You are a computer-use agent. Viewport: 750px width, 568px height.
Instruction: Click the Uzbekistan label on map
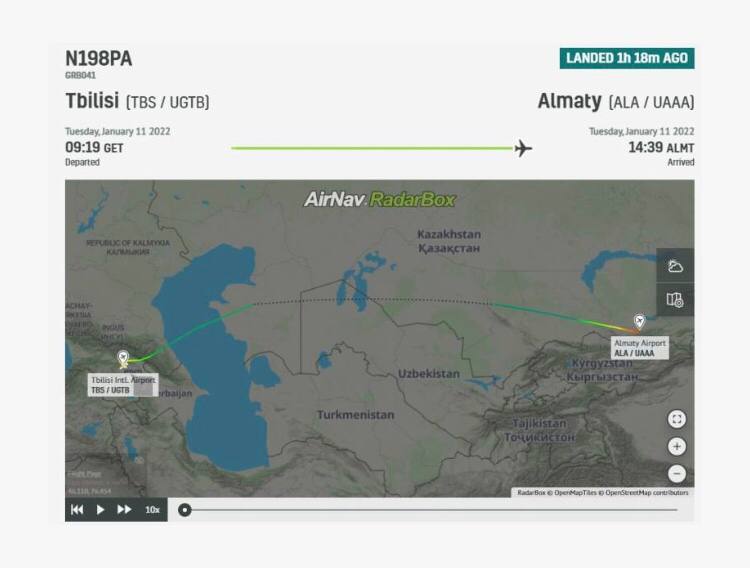coord(429,374)
